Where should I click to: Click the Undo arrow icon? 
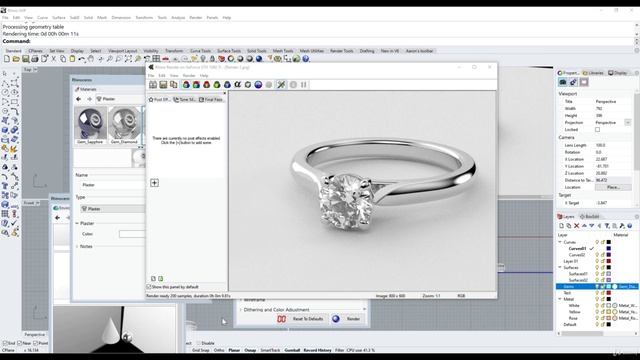[x=82, y=59]
